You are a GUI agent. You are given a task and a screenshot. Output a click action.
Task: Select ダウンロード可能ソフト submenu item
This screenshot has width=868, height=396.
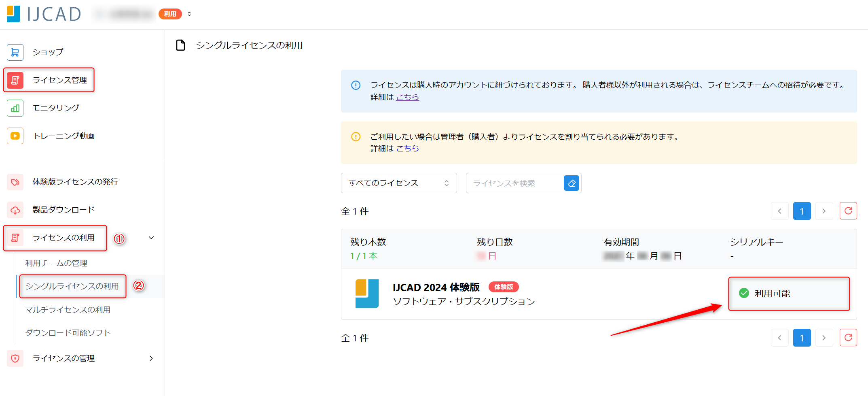[68, 333]
